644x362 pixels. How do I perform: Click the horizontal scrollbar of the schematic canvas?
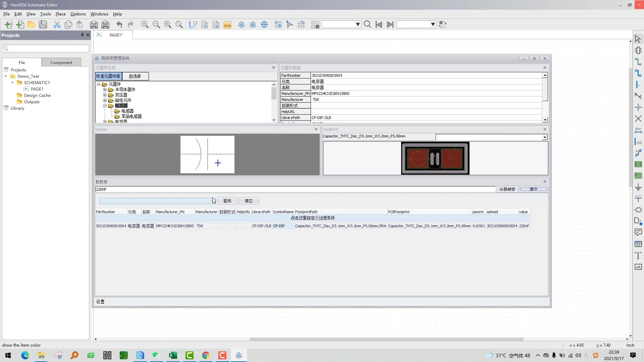tap(386, 339)
